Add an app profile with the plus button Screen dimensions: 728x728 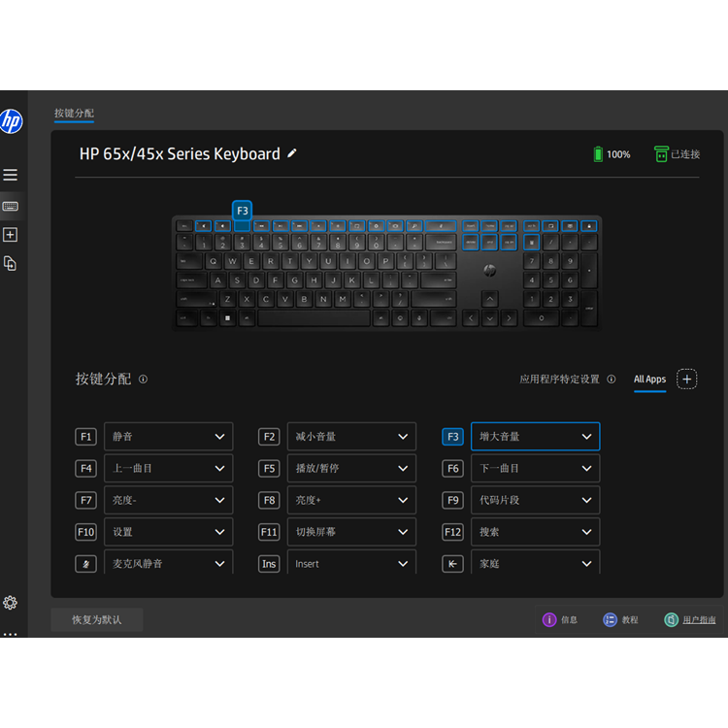pyautogui.click(x=686, y=380)
